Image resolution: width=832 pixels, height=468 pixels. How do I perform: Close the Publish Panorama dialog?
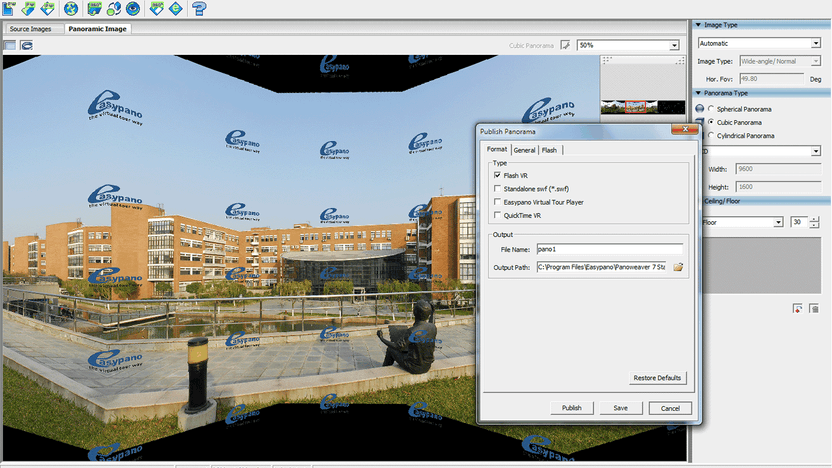(684, 129)
